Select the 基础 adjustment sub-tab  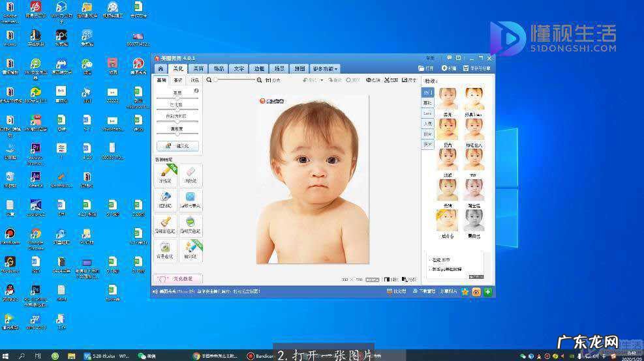pos(161,80)
